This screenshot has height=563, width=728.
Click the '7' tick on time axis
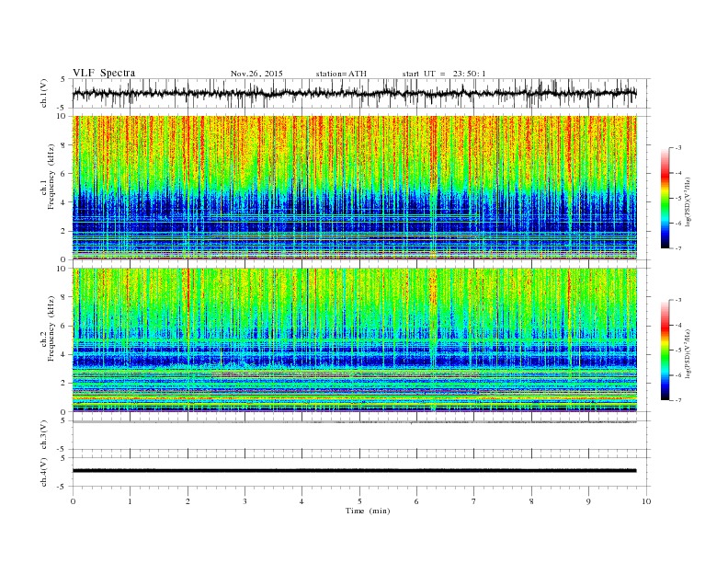click(x=474, y=501)
